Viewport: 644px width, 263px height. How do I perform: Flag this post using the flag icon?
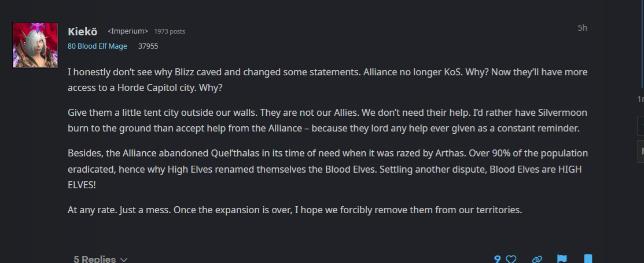pyautogui.click(x=562, y=259)
